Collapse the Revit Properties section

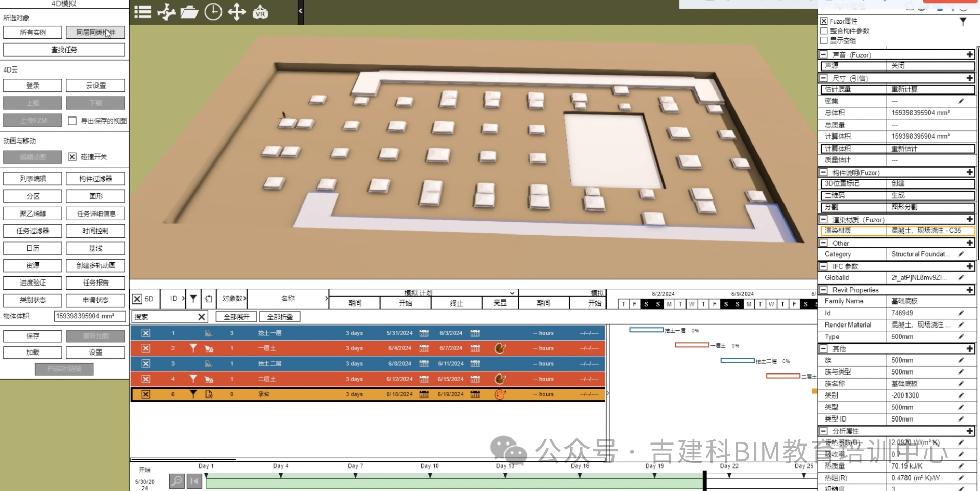(x=823, y=290)
